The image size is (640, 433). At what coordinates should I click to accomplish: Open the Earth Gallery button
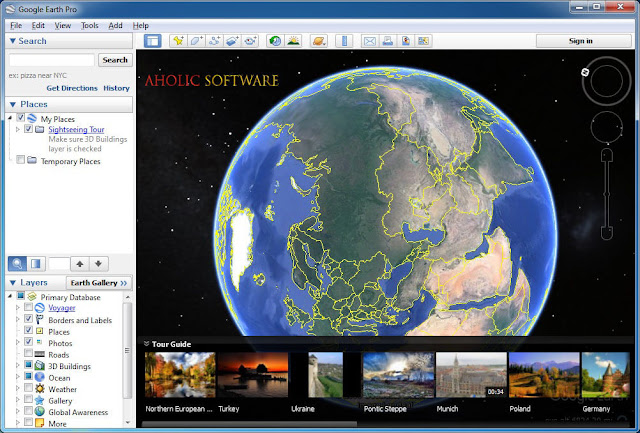tap(99, 283)
